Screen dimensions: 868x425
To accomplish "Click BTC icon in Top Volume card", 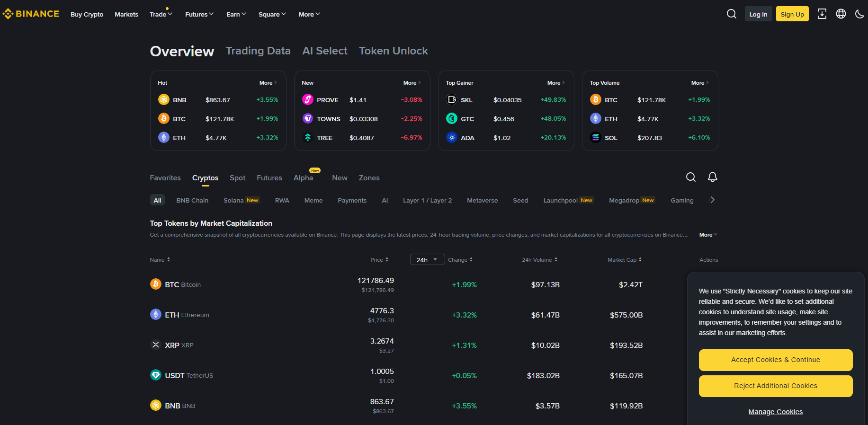I will (x=596, y=99).
